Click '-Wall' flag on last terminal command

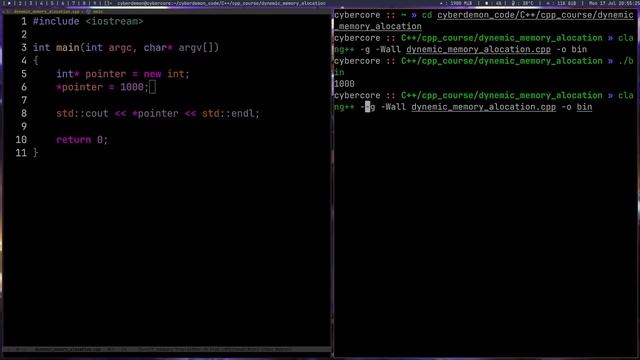tap(393, 107)
